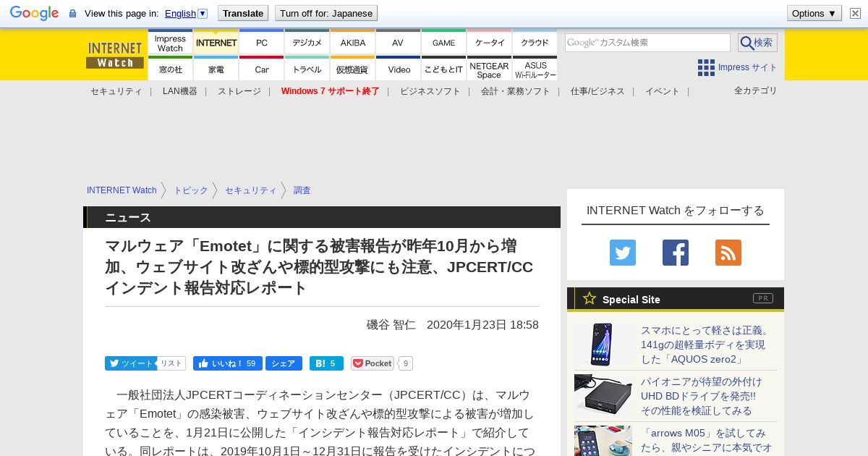Open the Video tab
Viewport: 868px width, 456px height.
pos(399,69)
